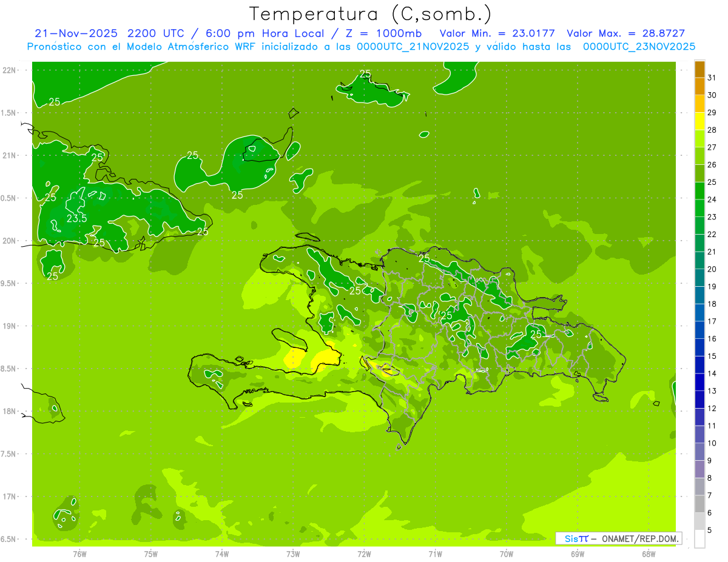Click the "76W" longitude axis label
Image resolution: width=728 pixels, height=562 pixels.
pyautogui.click(x=79, y=554)
